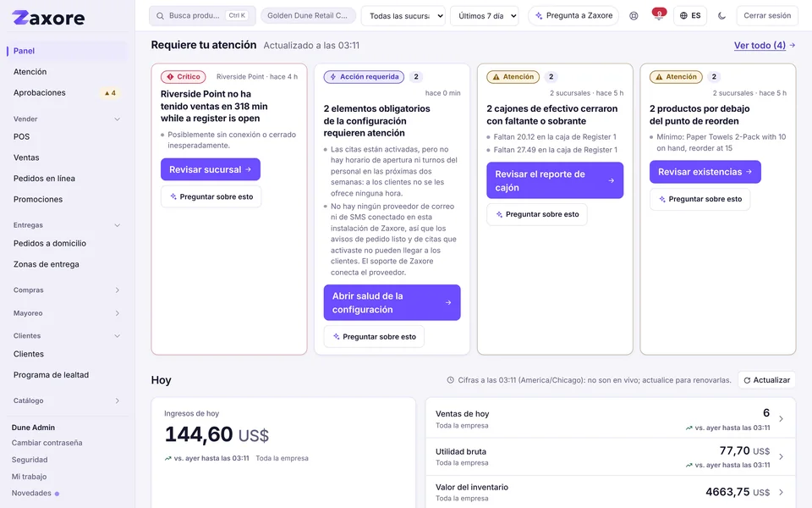Viewport: 812px width, 508px height.
Task: Click the Crítico status badge
Action: pyautogui.click(x=184, y=77)
